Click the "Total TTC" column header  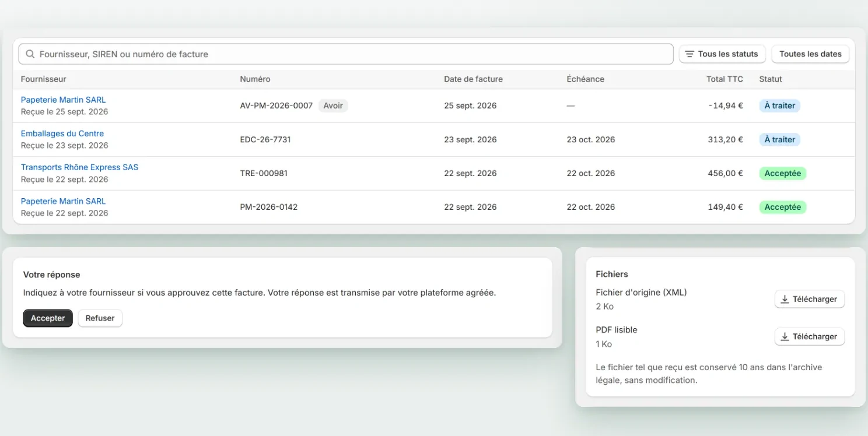[724, 79]
